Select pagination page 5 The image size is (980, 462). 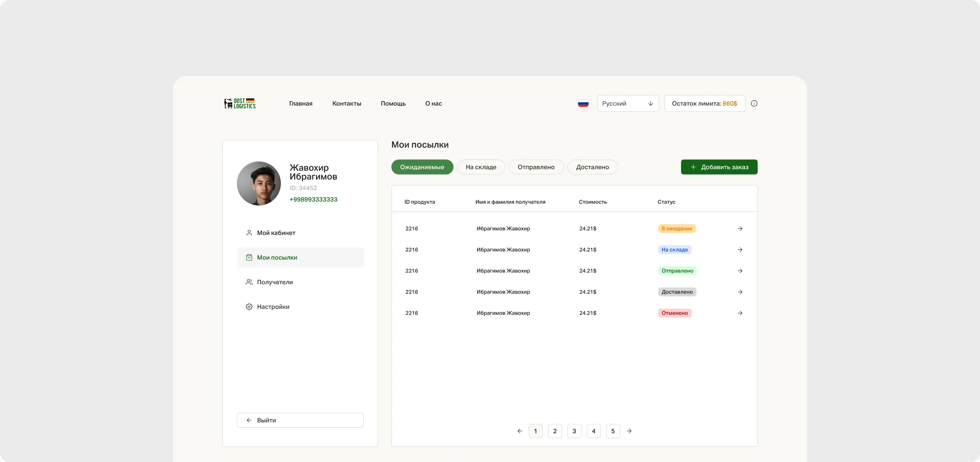click(613, 431)
